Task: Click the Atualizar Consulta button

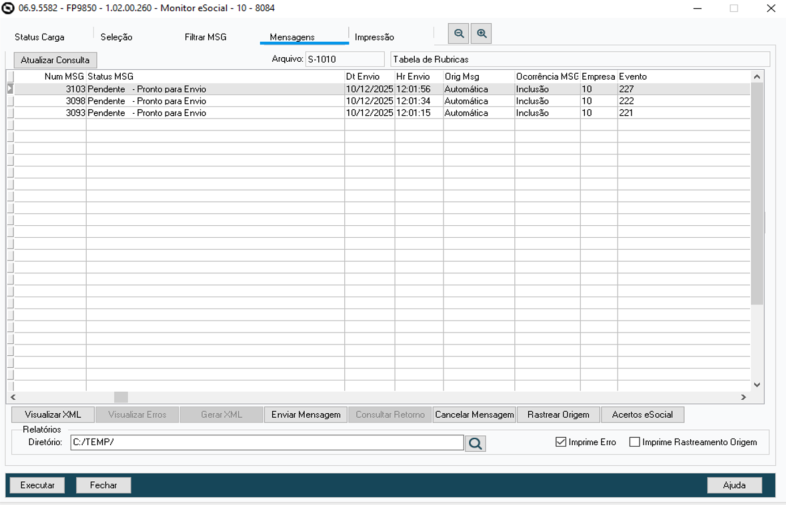Action: point(55,60)
